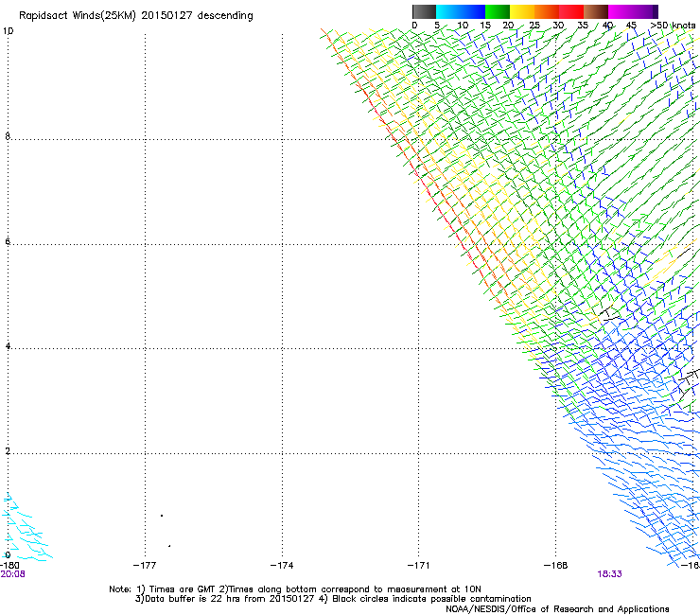Click the '>50 knots' legend label

pos(673,26)
